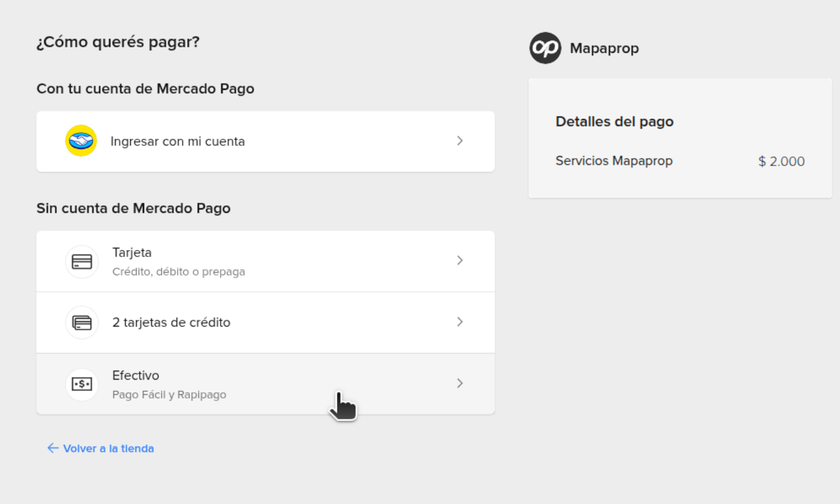Click the ¿Cómo querés pagar? heading

118,42
